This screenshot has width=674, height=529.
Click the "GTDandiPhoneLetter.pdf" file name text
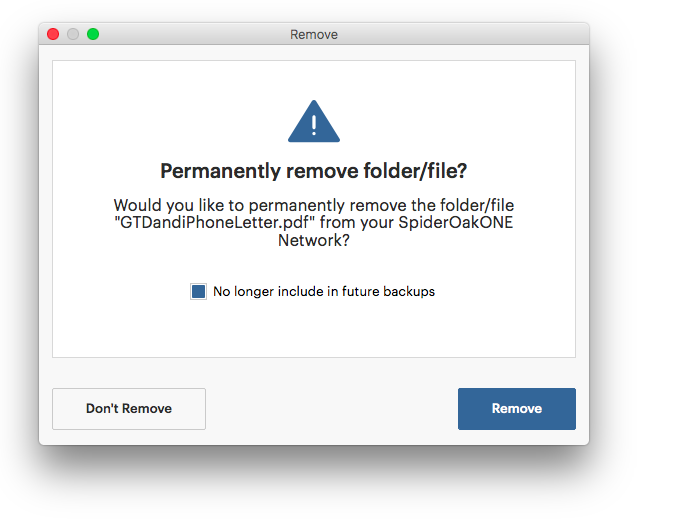tap(212, 223)
